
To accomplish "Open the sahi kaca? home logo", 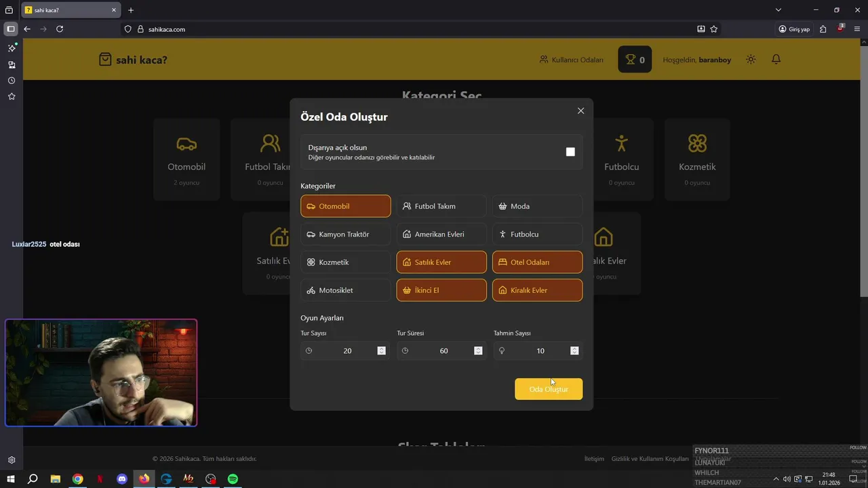I will (x=133, y=60).
